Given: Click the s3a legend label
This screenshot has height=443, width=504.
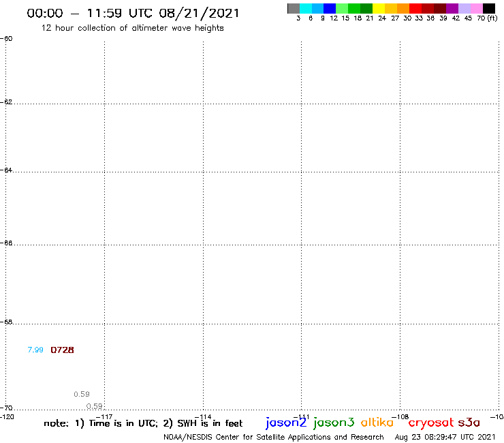Looking at the screenshot, I should pos(469,423).
